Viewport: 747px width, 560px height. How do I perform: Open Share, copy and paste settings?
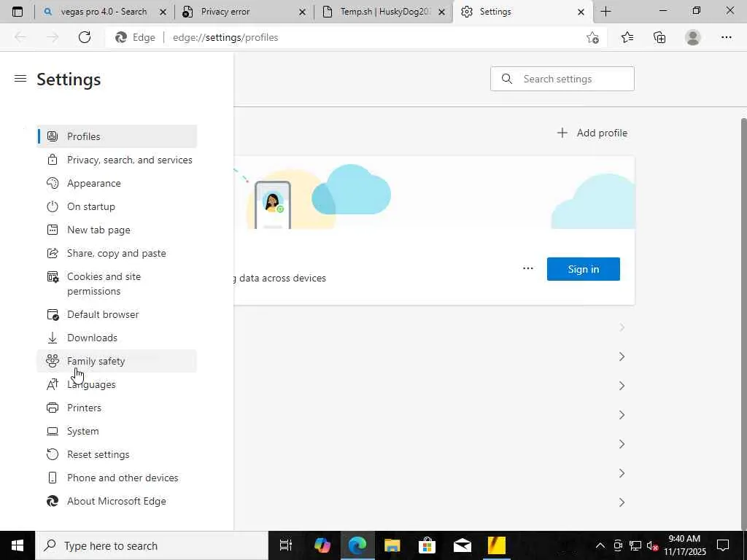(x=117, y=253)
